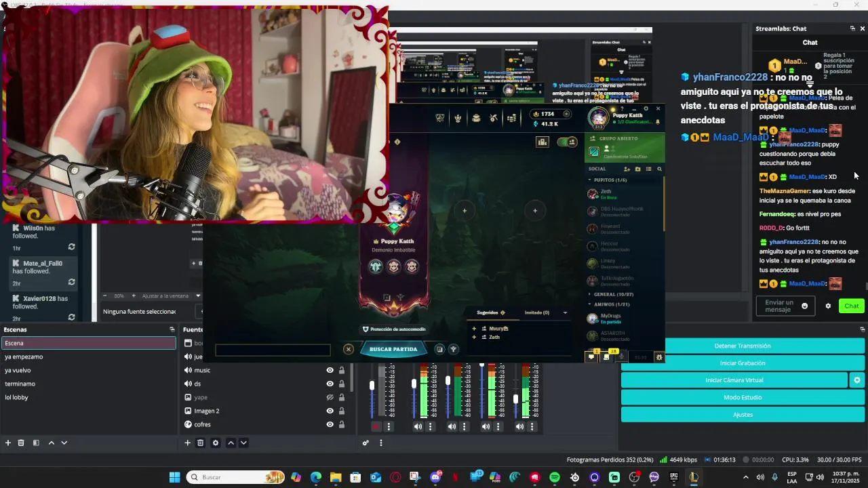The width and height of the screenshot is (868, 488).
Task: Show the yape source
Action: tap(330, 397)
